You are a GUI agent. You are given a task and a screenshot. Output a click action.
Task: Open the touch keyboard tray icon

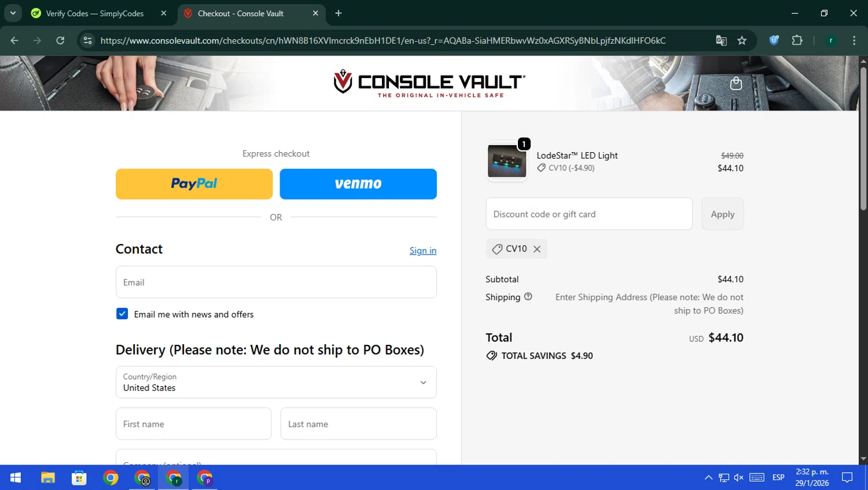tap(757, 478)
